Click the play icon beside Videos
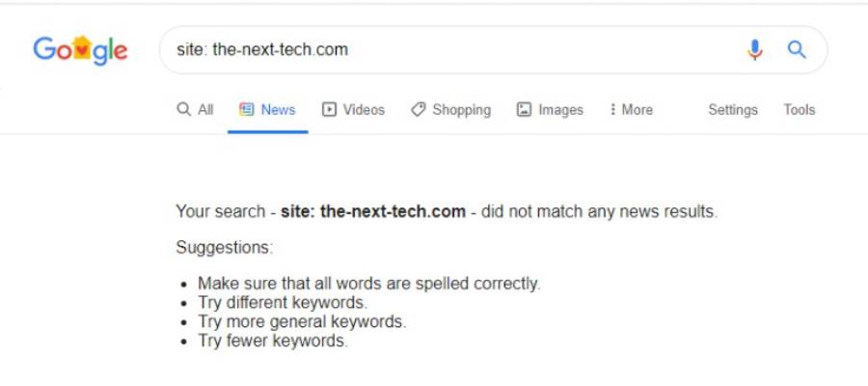This screenshot has height=386, width=868. pos(329,110)
